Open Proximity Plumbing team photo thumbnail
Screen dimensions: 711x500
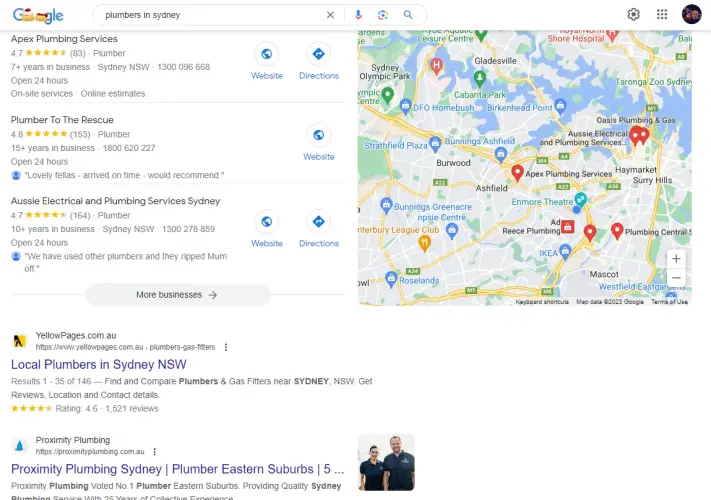pos(386,462)
